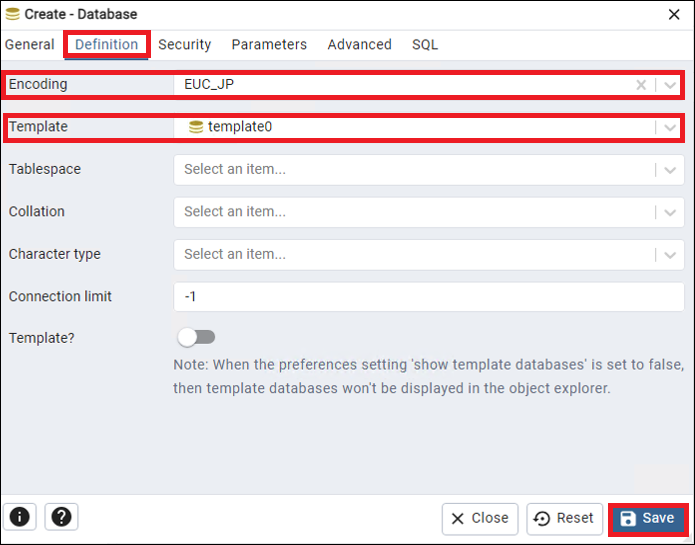The image size is (695, 545).
Task: Switch to the General tab
Action: click(30, 44)
